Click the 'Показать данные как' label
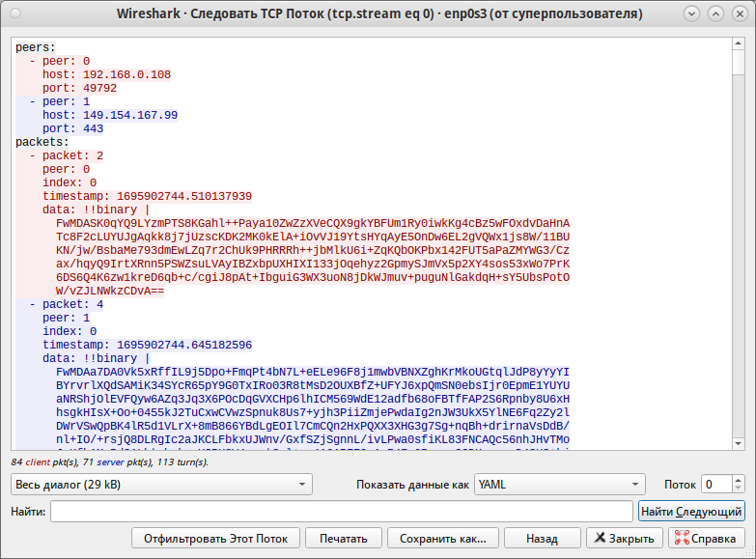 [x=412, y=485]
